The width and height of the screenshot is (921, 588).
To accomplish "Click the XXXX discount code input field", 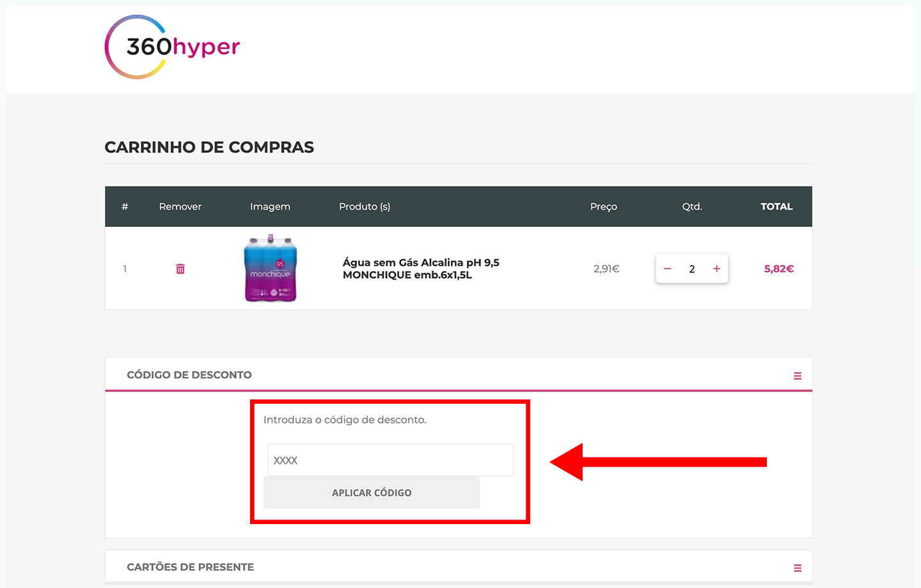I will pyautogui.click(x=390, y=460).
